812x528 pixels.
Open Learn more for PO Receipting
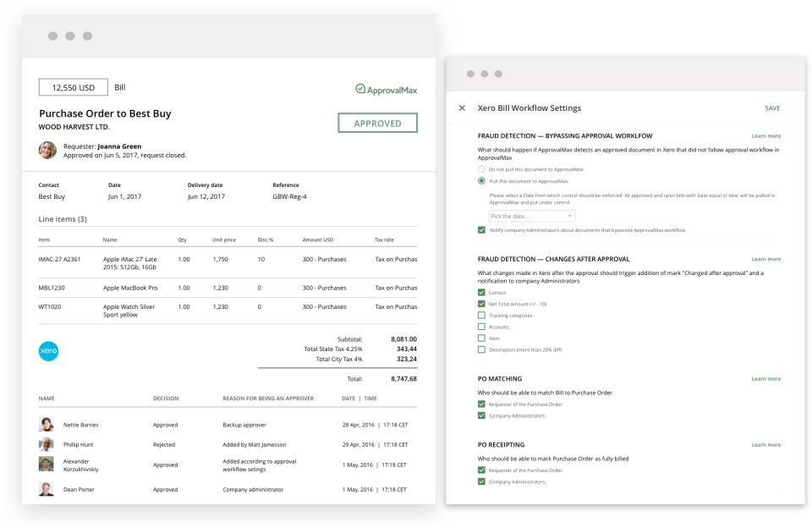766,444
